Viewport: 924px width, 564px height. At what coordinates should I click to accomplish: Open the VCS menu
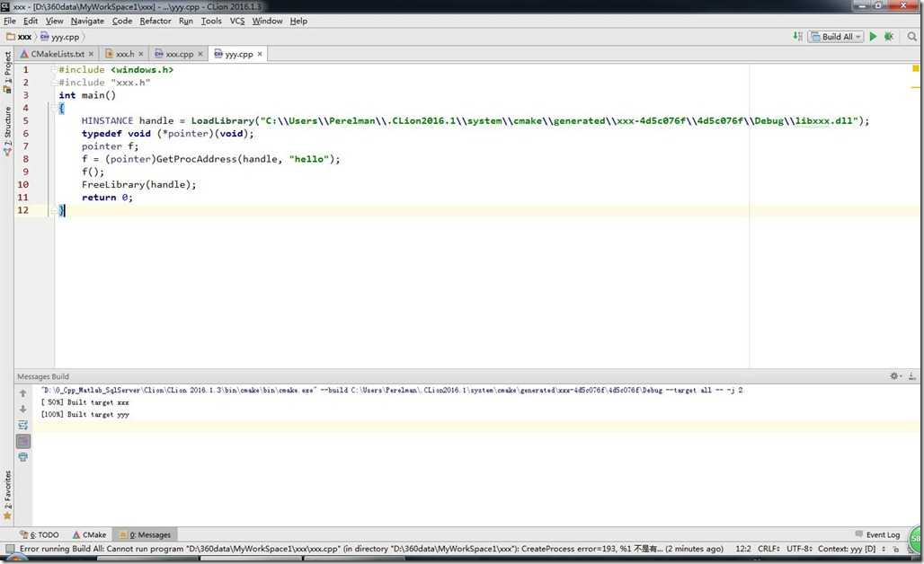(237, 21)
